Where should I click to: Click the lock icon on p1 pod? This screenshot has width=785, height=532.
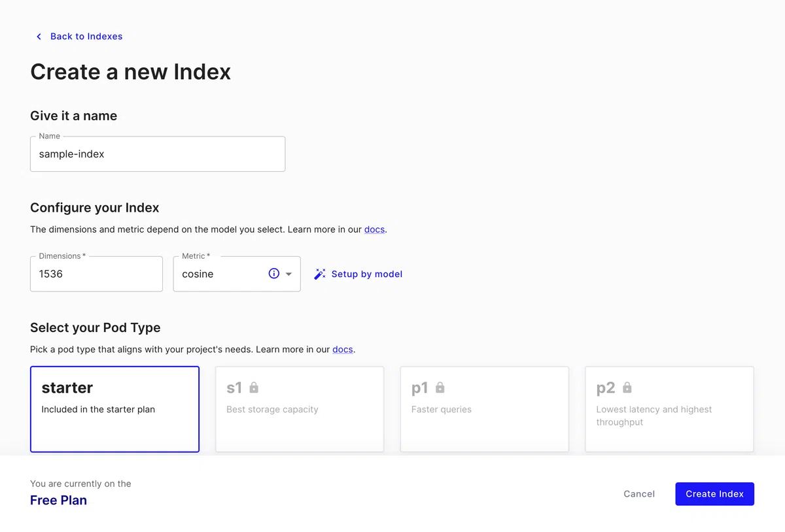pyautogui.click(x=440, y=388)
